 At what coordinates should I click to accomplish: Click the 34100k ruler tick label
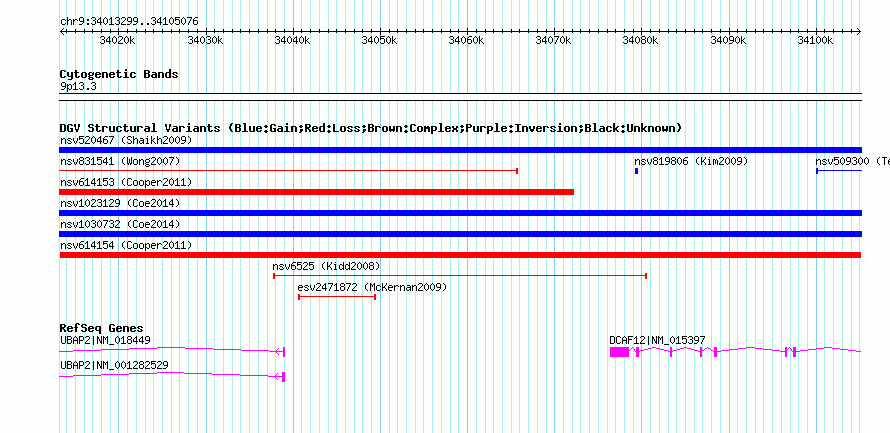pyautogui.click(x=816, y=40)
